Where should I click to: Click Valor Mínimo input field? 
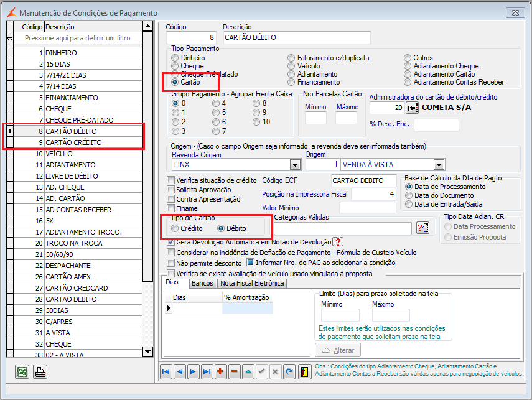coord(368,208)
